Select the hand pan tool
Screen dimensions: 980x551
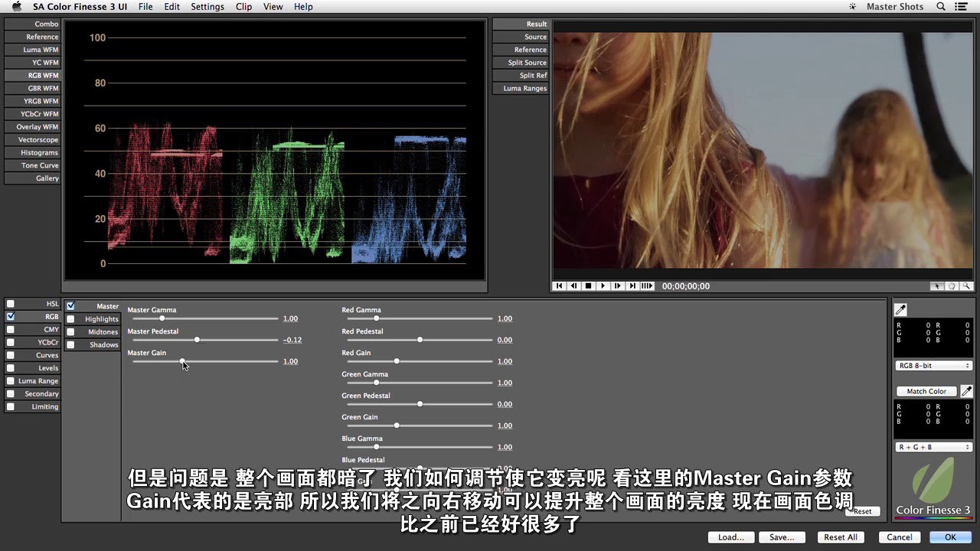tap(952, 286)
